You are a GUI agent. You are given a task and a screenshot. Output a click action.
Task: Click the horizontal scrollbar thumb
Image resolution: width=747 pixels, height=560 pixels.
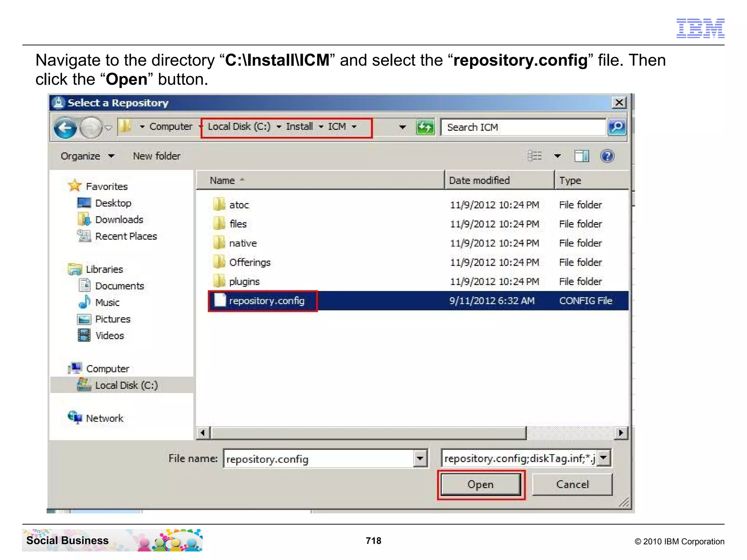tap(368, 433)
